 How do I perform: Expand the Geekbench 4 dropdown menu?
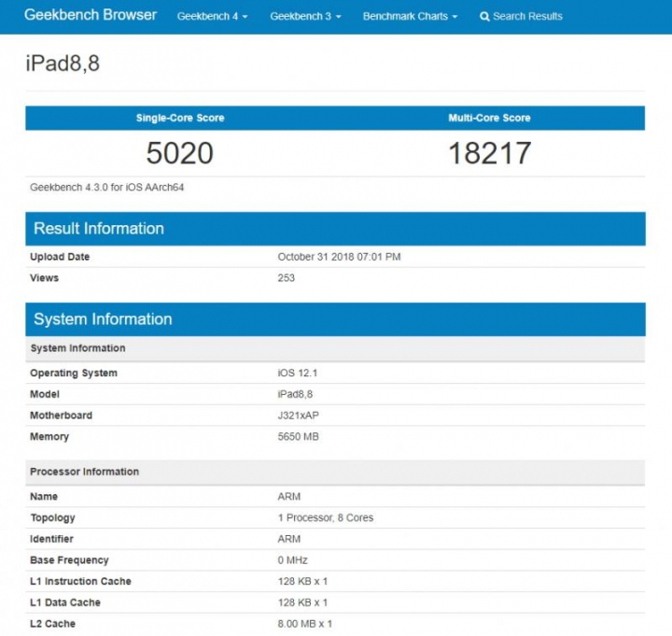click(212, 16)
